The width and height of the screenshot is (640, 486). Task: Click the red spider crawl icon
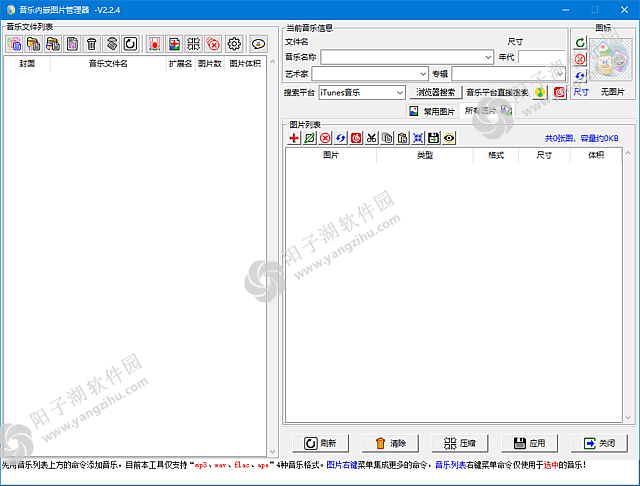point(155,44)
